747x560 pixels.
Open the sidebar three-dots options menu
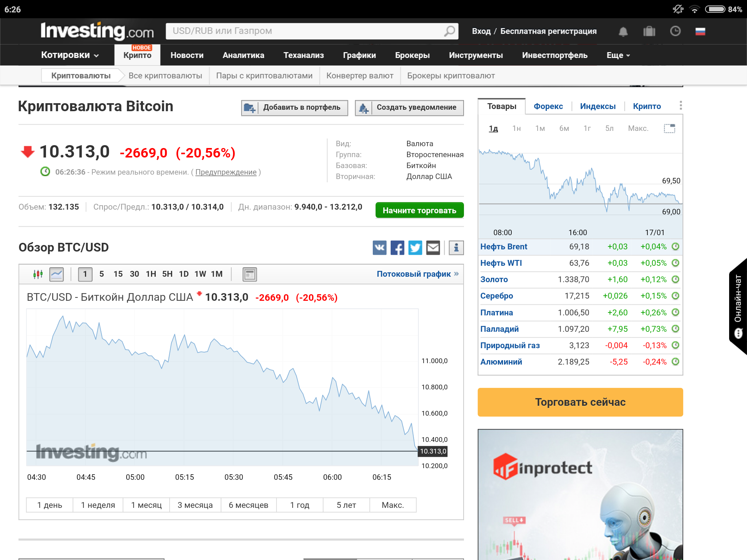(681, 106)
